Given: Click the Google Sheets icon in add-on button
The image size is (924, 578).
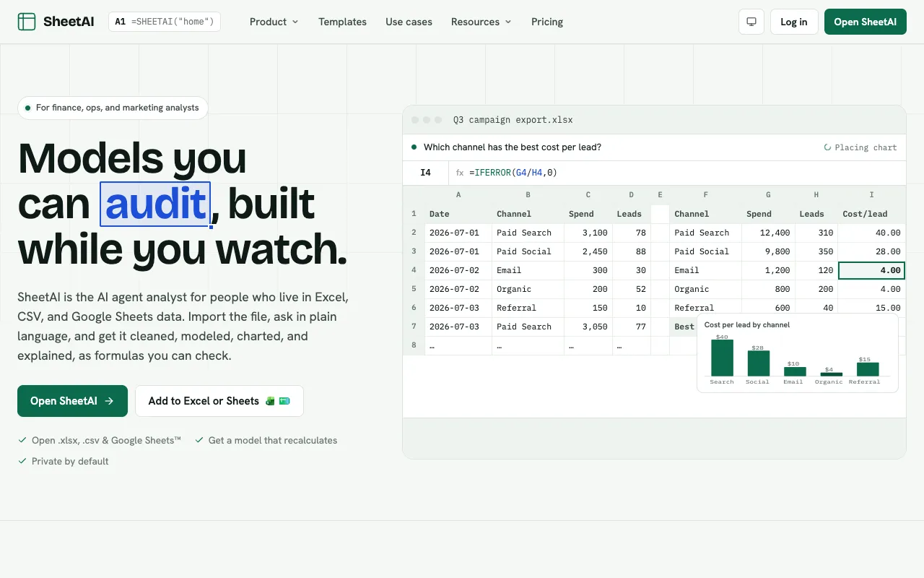Looking at the screenshot, I should pos(284,401).
